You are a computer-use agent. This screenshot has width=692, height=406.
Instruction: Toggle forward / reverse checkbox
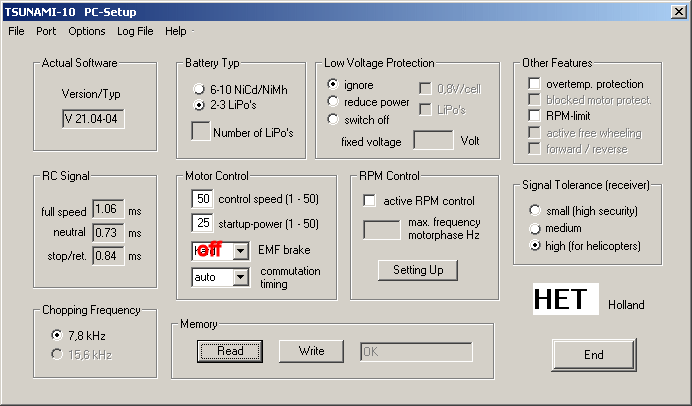point(534,148)
